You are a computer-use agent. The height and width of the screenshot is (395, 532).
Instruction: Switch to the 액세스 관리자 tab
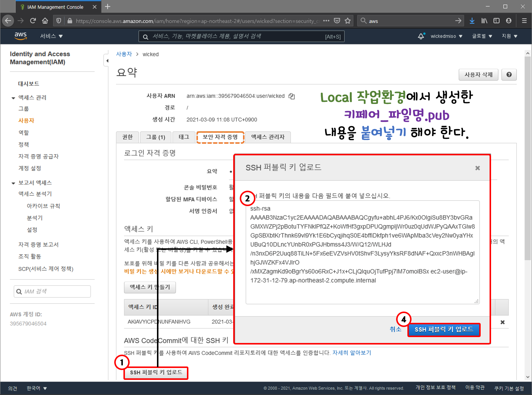click(x=268, y=137)
